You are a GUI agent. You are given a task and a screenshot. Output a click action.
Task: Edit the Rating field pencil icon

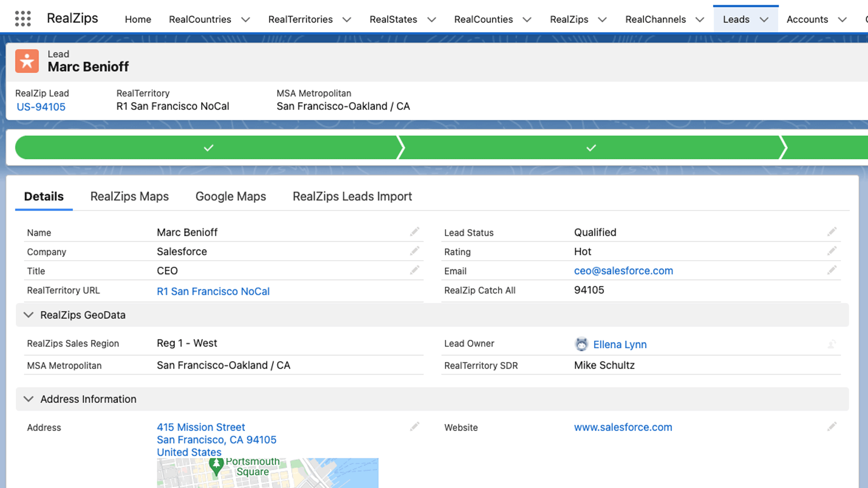pyautogui.click(x=832, y=251)
